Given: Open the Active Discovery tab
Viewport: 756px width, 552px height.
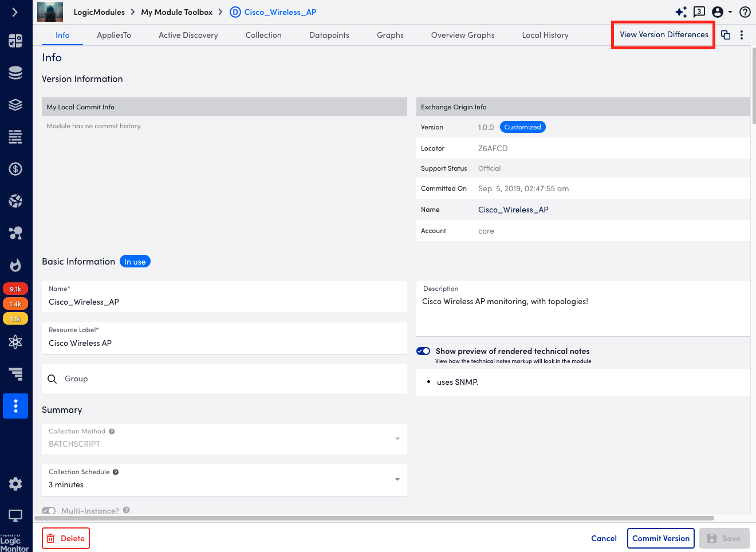Looking at the screenshot, I should [x=188, y=35].
